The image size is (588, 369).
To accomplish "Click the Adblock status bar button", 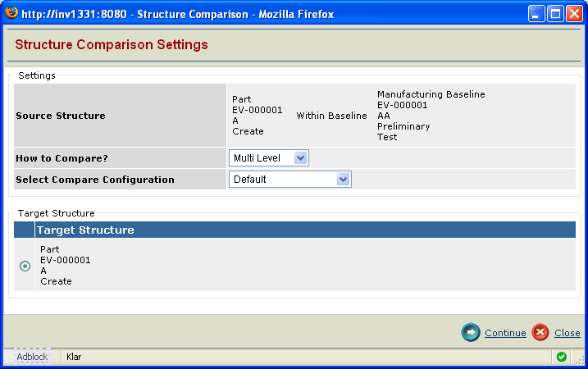I will [x=32, y=357].
